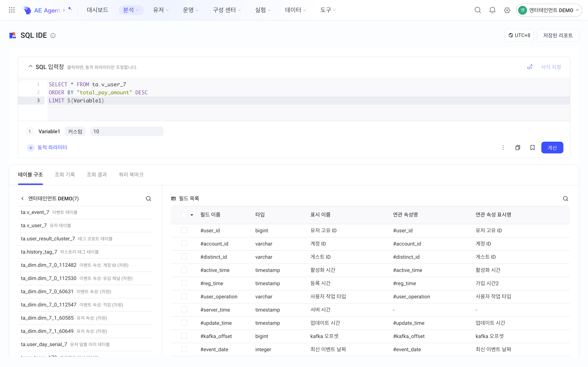Click the SQL IDE info icon
Viewport: 588px width, 367px height.
point(53,36)
